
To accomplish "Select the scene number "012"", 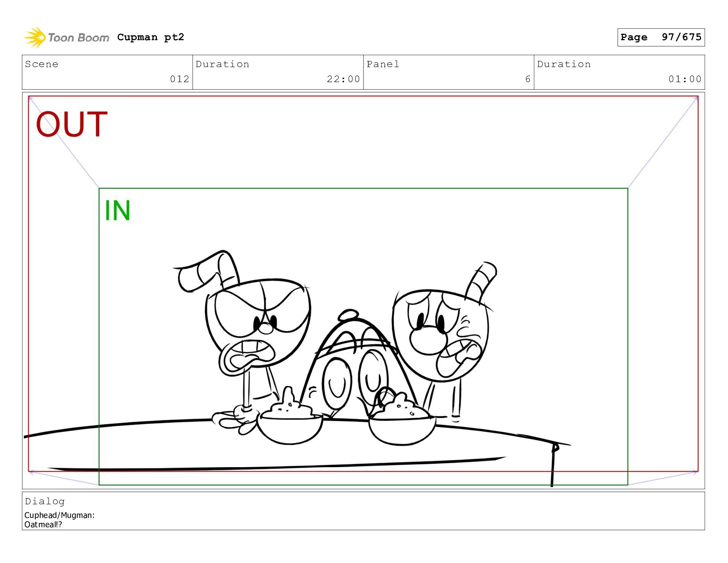I will (180, 79).
